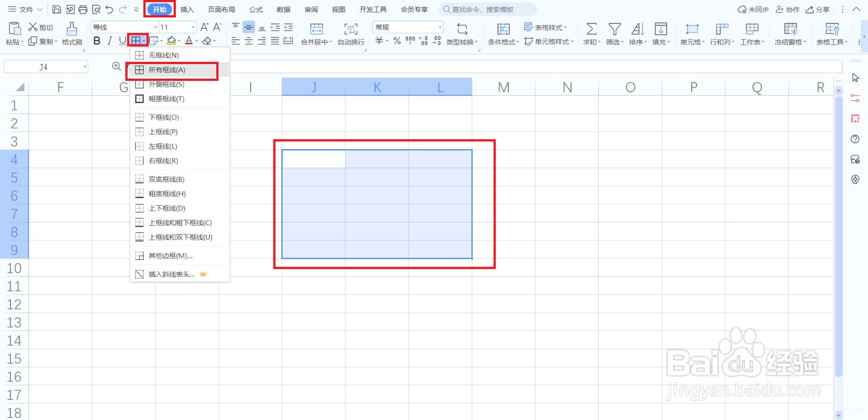Click the Collaborate (协作) button

(788, 9)
